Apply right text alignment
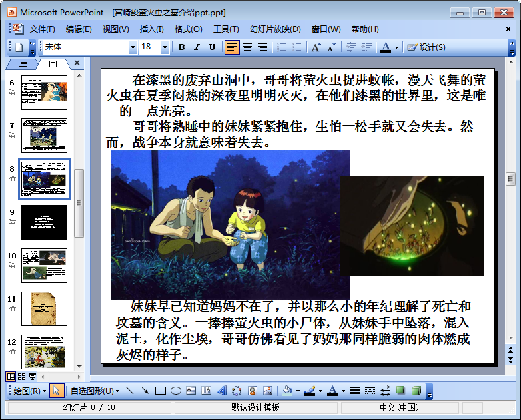This screenshot has height=420, width=521. [x=262, y=47]
